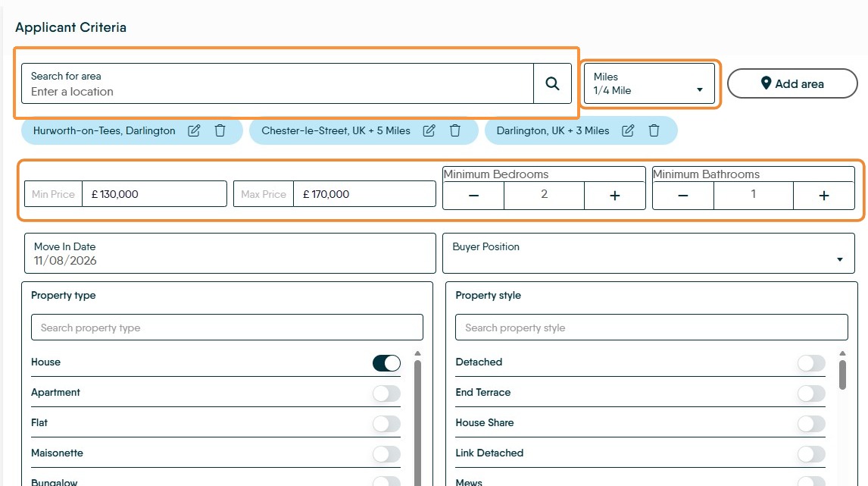Click the up arrow of Property style scrollbar
This screenshot has width=868, height=486.
(x=842, y=353)
